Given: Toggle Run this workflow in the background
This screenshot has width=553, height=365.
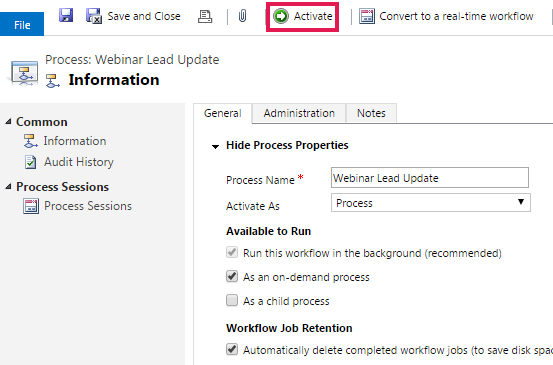Looking at the screenshot, I should (x=232, y=253).
